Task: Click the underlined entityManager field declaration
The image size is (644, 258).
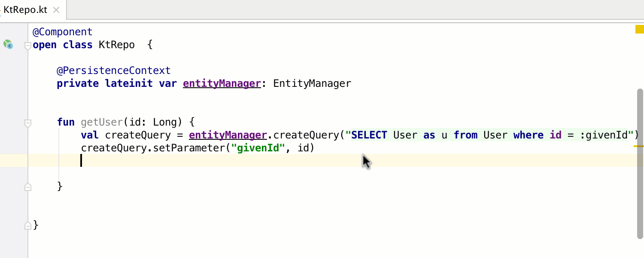Action: click(x=222, y=83)
